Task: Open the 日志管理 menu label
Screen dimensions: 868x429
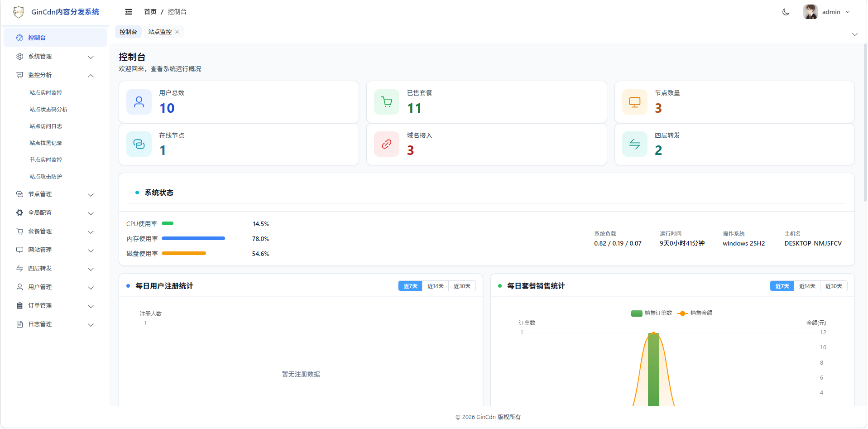Action: tap(40, 324)
